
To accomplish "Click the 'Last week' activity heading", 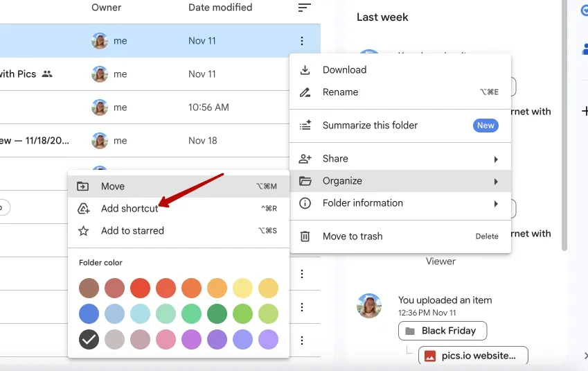I will pyautogui.click(x=382, y=17).
